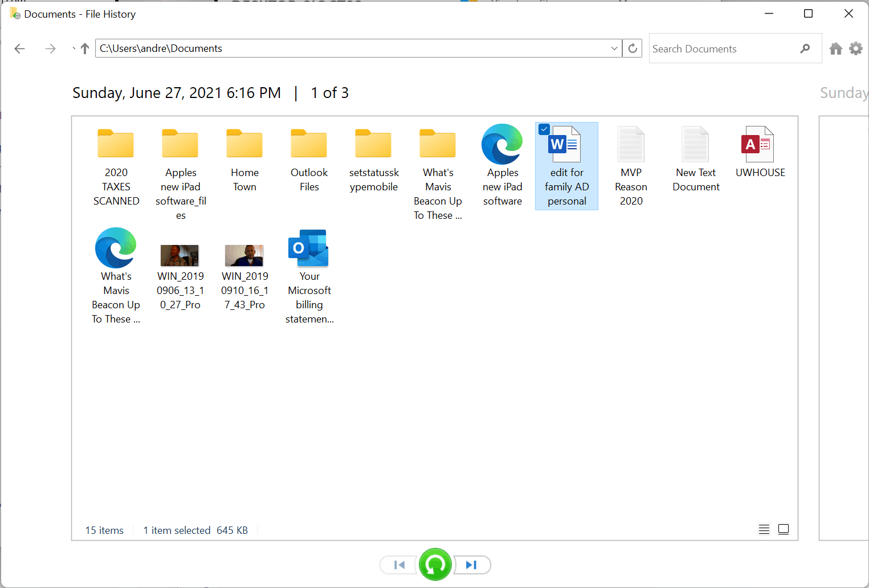Select the WIN_20190906 video thumbnail
Screen dimensions: 869x588
coord(179,255)
